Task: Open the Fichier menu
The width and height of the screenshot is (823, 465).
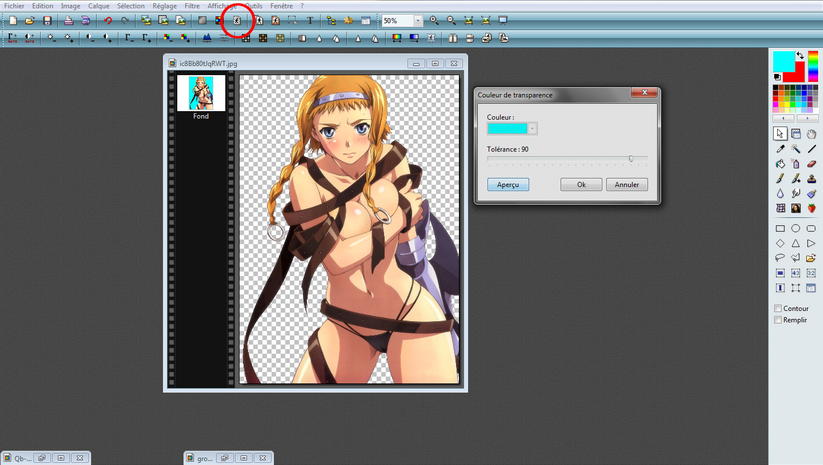Action: 14,6
